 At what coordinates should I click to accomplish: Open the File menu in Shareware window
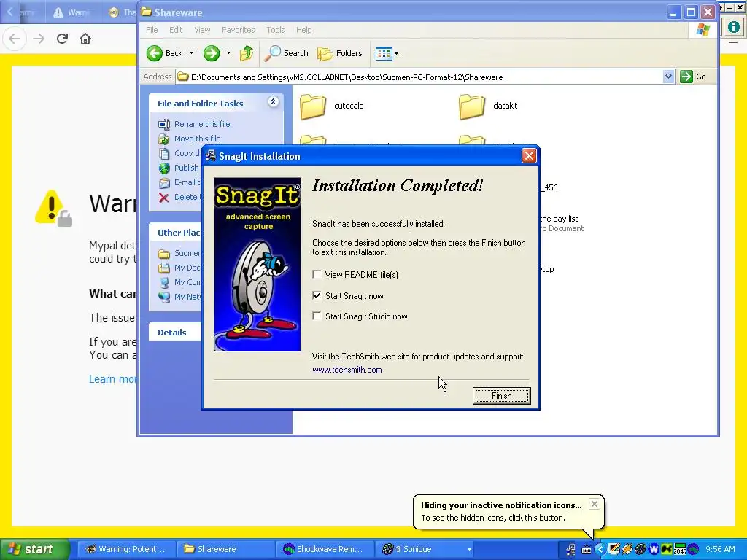[x=152, y=30]
